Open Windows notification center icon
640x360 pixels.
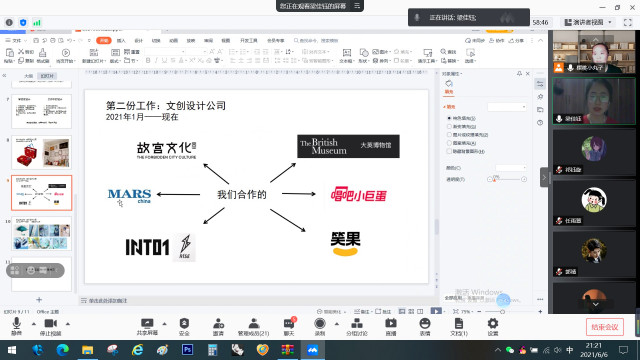[623, 350]
